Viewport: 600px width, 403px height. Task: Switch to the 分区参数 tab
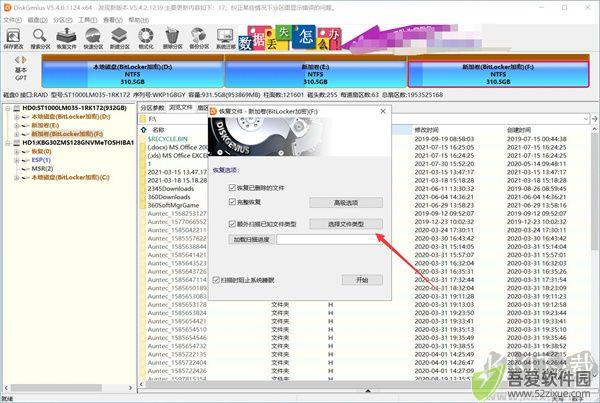152,108
